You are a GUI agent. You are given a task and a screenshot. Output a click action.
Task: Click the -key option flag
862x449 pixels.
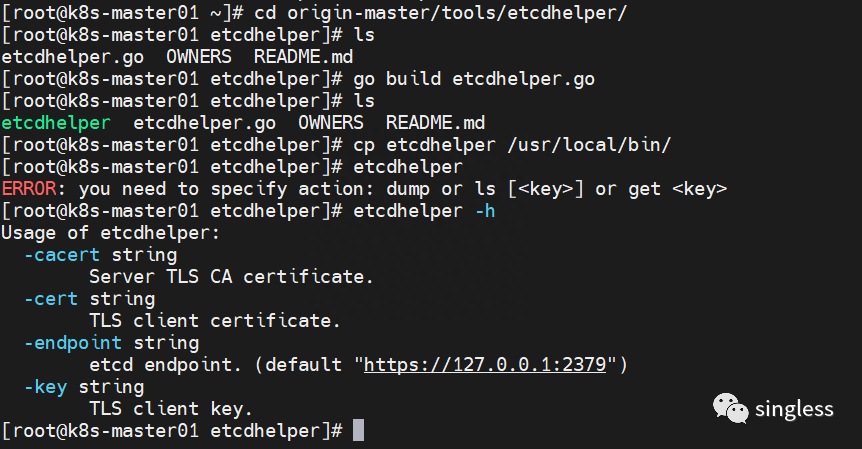(45, 386)
